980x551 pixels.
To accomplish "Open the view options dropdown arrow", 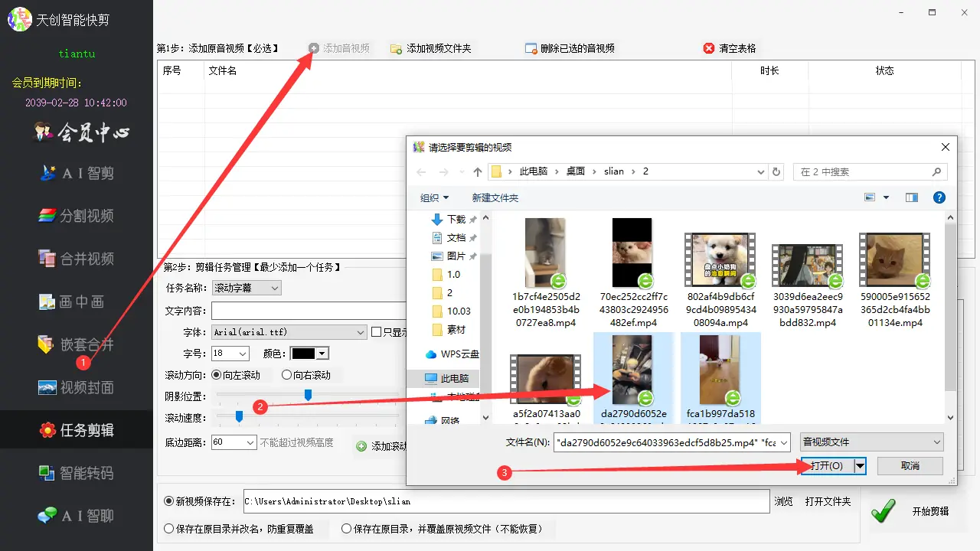I will (x=887, y=197).
